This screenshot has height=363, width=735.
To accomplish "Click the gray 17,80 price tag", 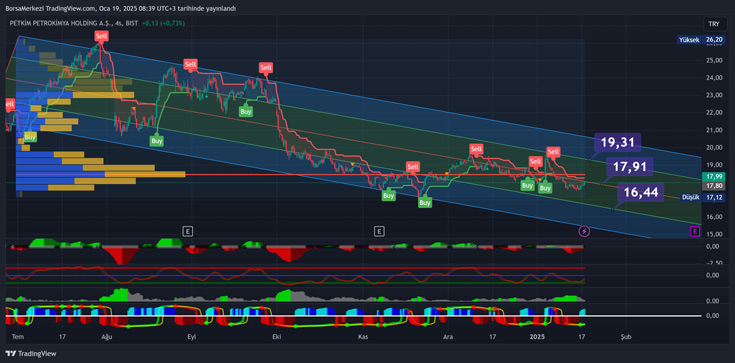I will (713, 186).
